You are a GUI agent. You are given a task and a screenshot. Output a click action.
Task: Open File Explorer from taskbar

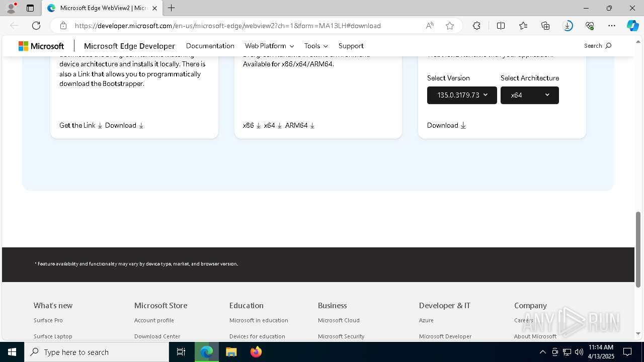point(231,352)
